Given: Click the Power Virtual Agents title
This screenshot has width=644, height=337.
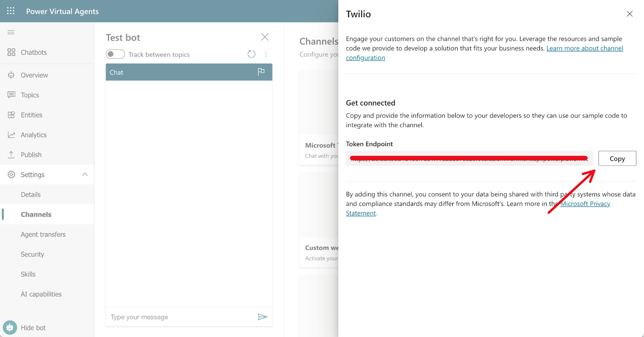Looking at the screenshot, I should pos(62,11).
